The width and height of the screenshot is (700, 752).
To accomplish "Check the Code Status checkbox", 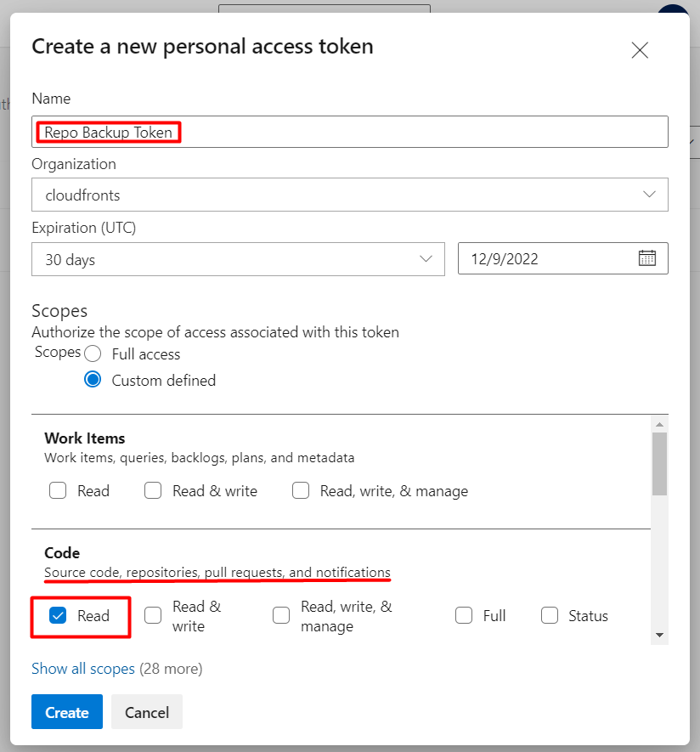I will point(550,615).
